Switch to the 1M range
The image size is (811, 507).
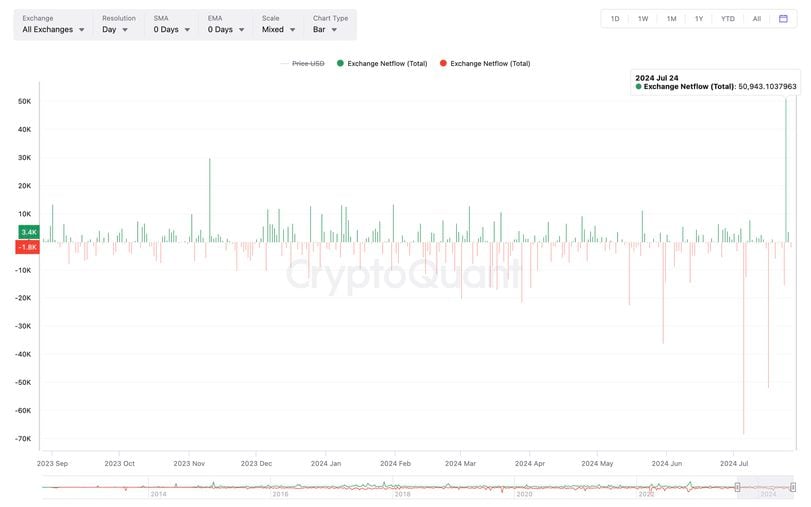click(x=671, y=19)
